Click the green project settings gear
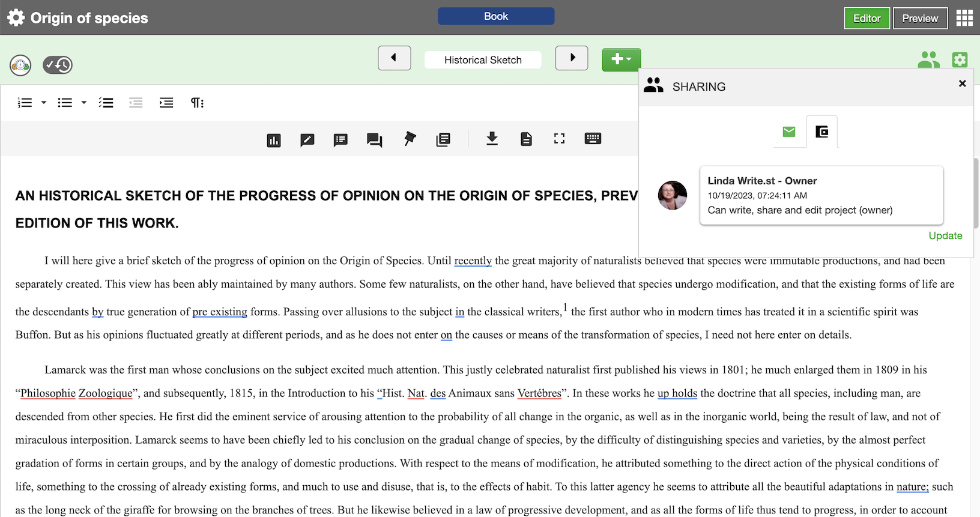The width and height of the screenshot is (980, 517). point(960,59)
